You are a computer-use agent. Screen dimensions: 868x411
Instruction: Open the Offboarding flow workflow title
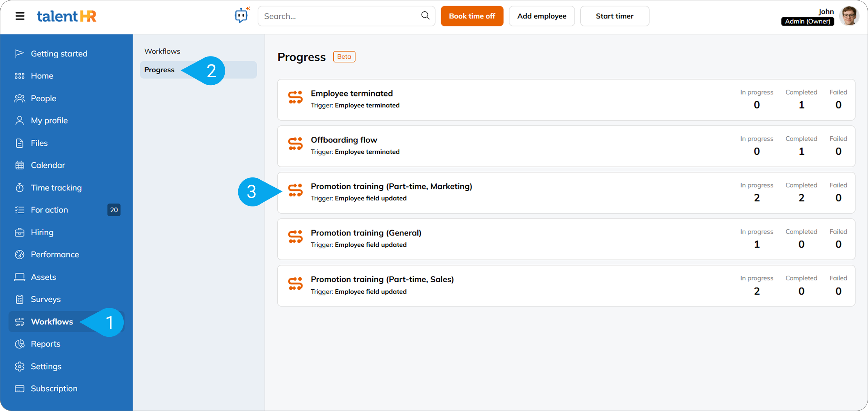344,140
